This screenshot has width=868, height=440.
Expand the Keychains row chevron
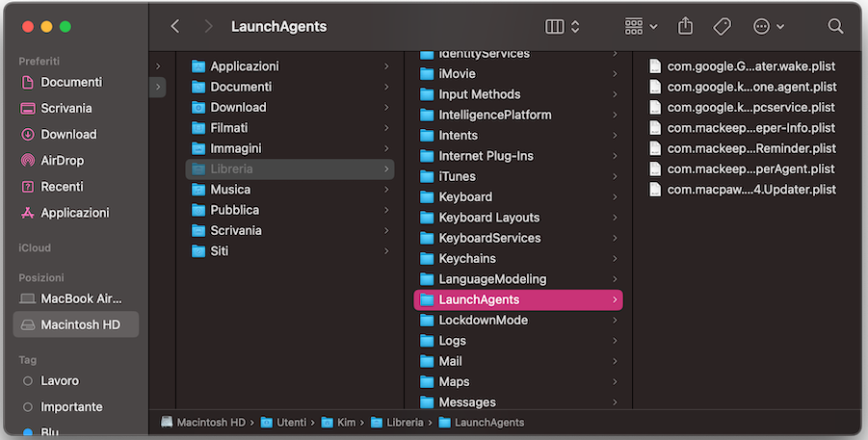pos(615,258)
